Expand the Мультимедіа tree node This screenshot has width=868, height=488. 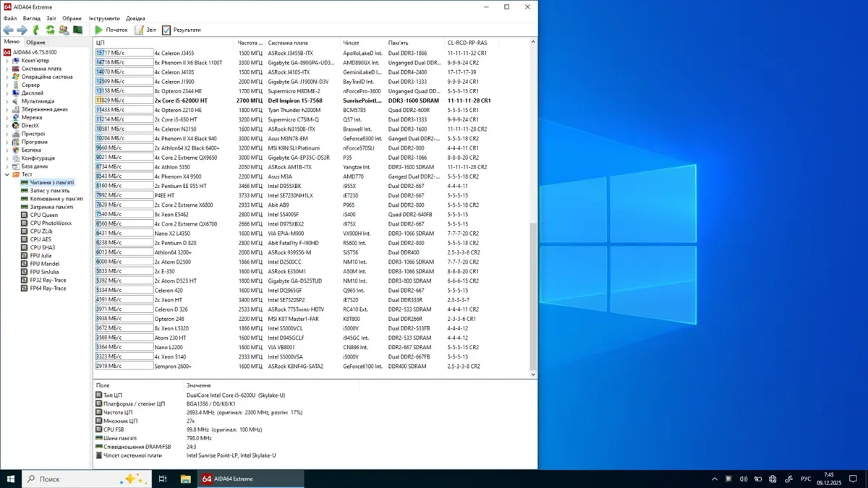coord(7,101)
